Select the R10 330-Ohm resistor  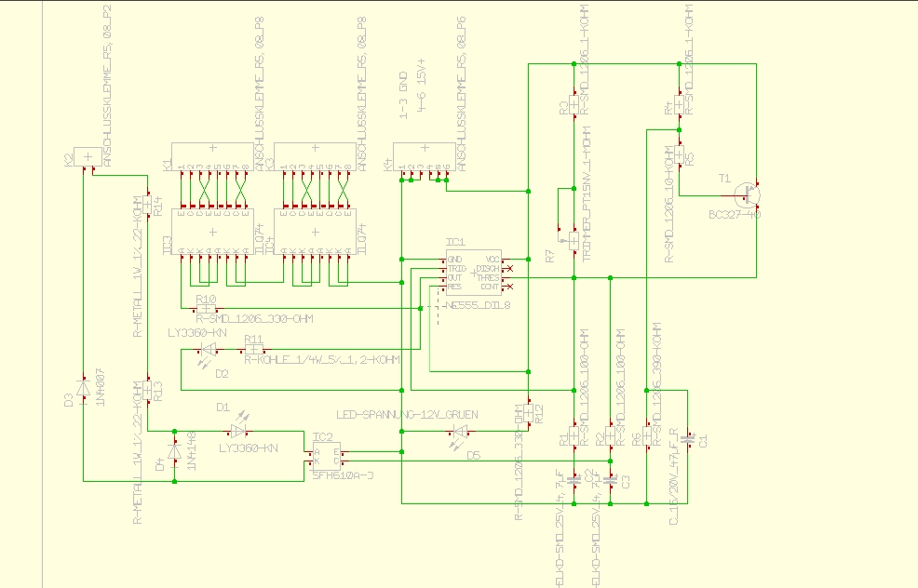pyautogui.click(x=206, y=308)
